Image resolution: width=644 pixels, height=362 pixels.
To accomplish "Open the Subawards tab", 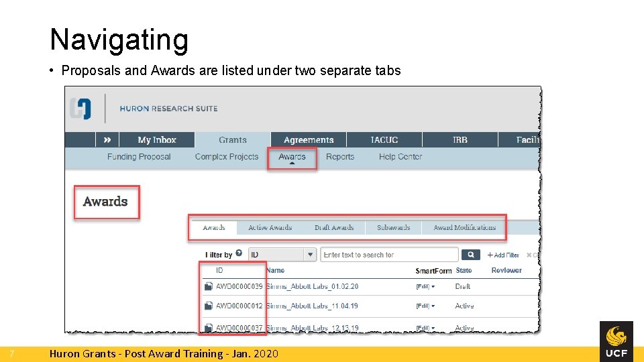I will pyautogui.click(x=394, y=227).
